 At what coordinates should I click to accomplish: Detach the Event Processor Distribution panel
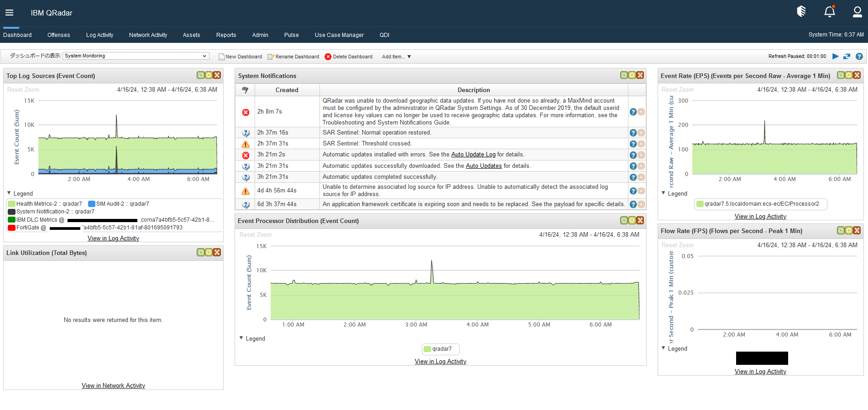tap(624, 220)
